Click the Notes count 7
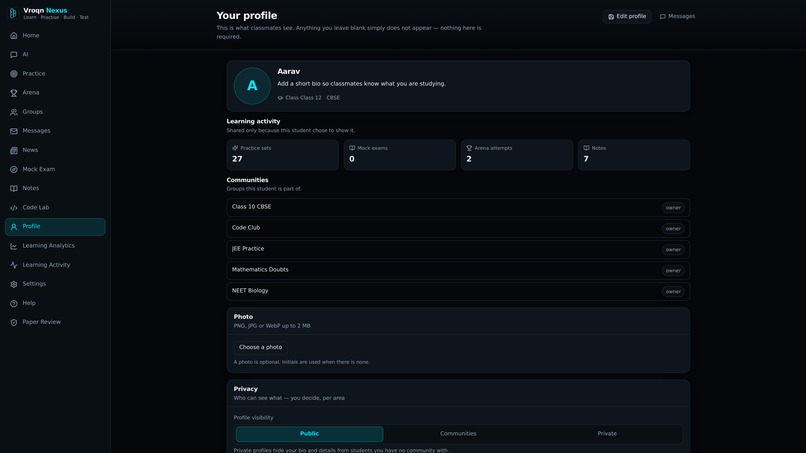806x453 pixels. pos(586,159)
